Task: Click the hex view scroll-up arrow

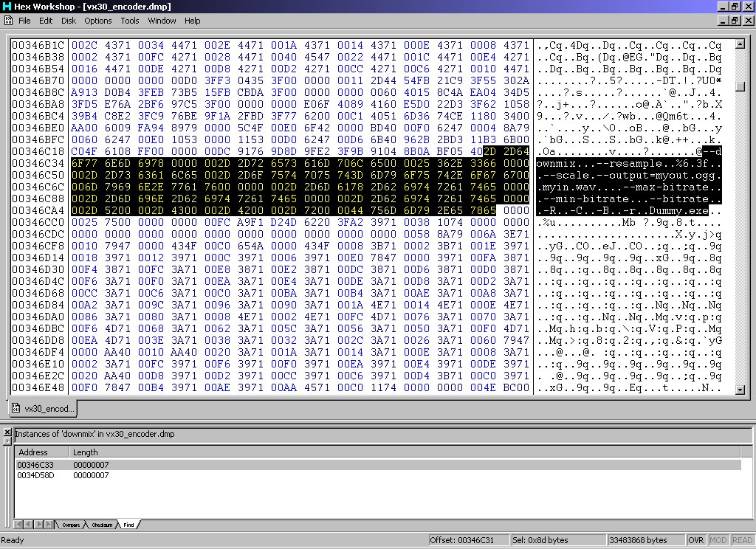Action: click(740, 44)
